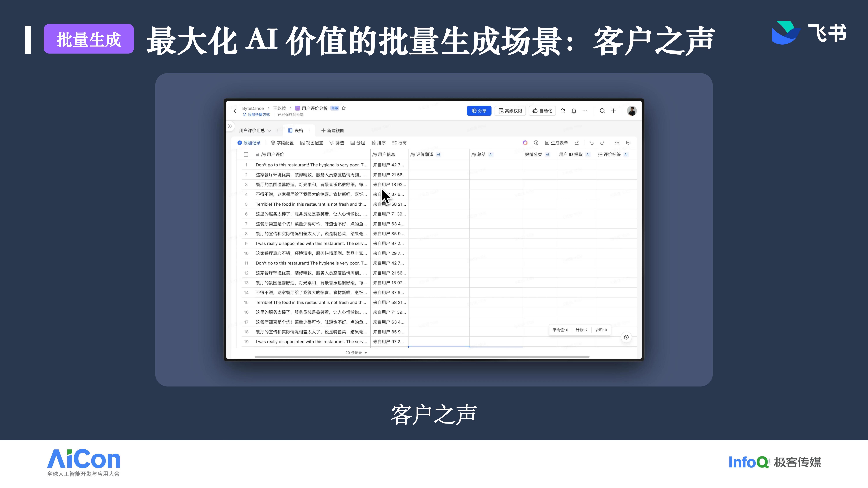Open options dots on 表格 view tab

click(x=309, y=130)
